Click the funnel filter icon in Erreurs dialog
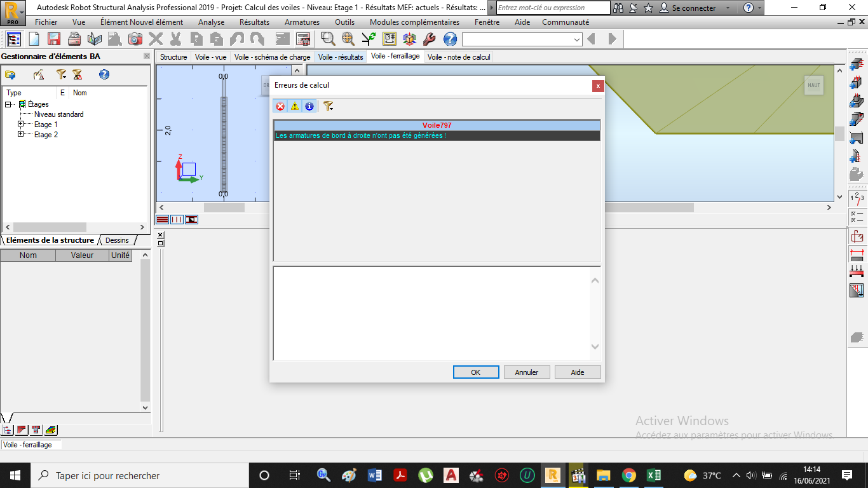The image size is (868, 488). pos(328,106)
